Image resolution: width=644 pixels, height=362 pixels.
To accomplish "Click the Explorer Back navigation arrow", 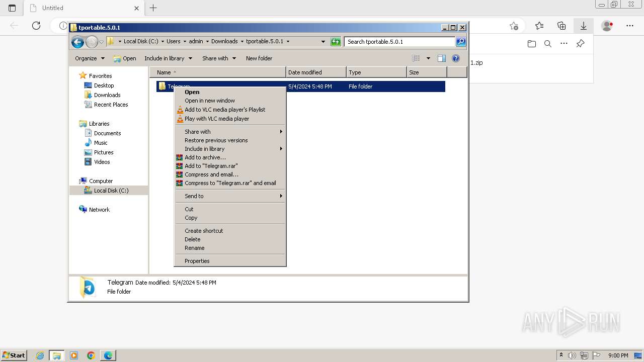I will click(x=77, y=42).
